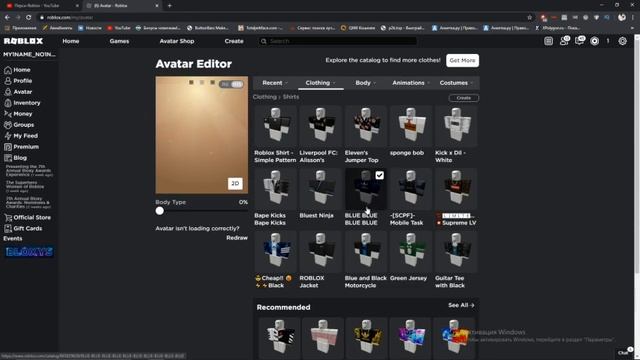Open the Avatar Shop navigation item
Screen dimensions: 640x360
177,41
